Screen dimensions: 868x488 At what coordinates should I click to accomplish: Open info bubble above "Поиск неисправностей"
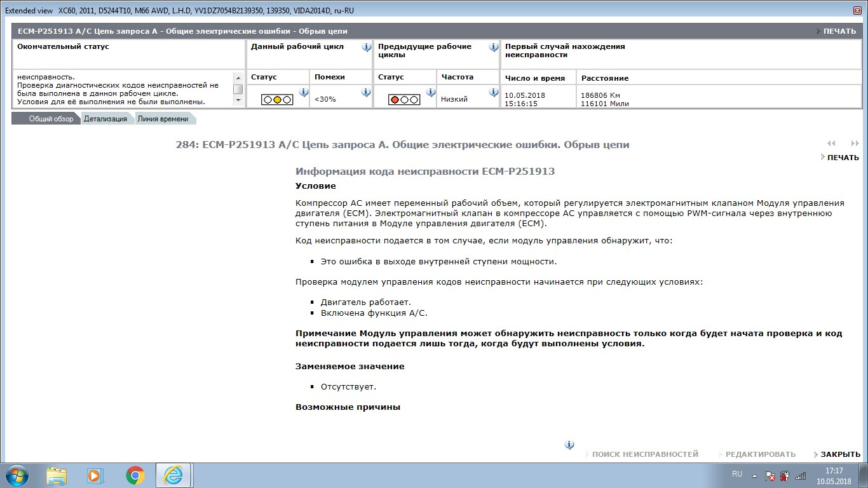tap(569, 445)
